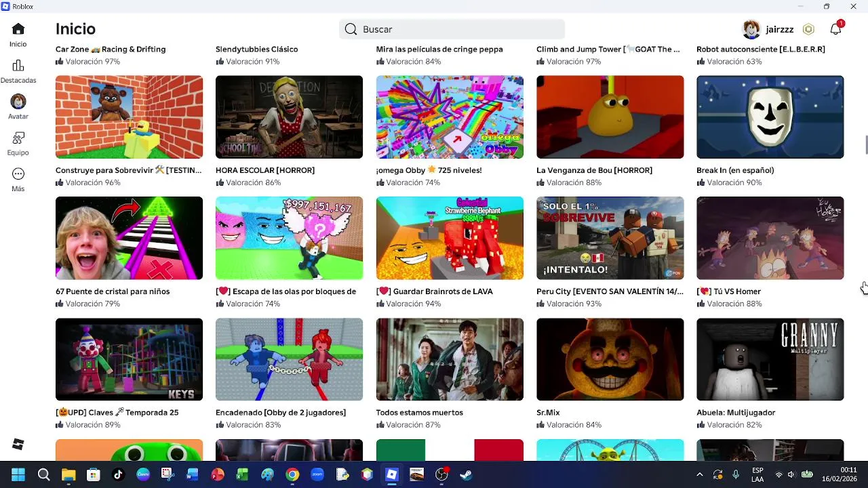
Task: Click Sr.Mix title text
Action: [548, 412]
